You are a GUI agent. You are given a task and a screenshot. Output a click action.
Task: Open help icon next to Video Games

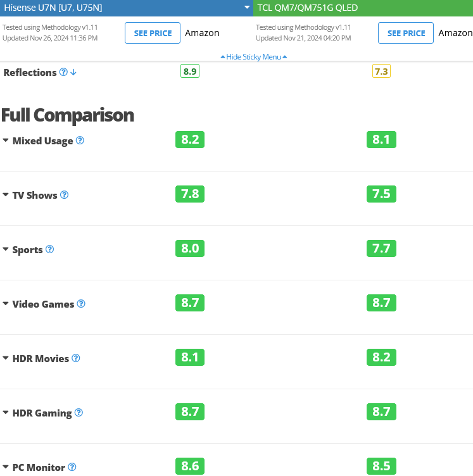[x=81, y=304]
